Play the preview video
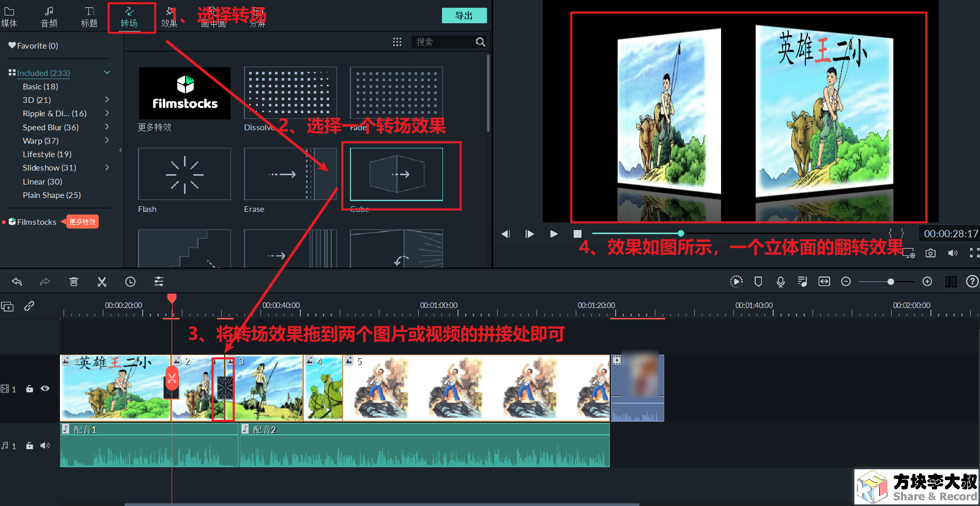980x506 pixels. click(x=554, y=234)
